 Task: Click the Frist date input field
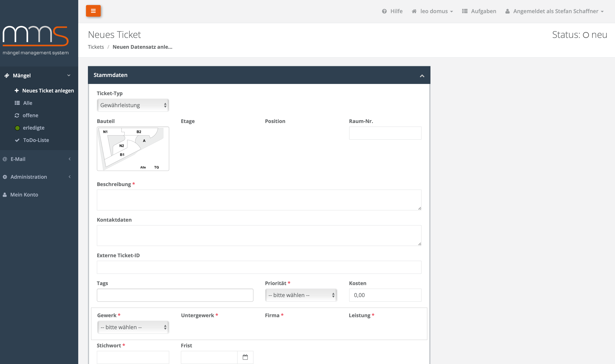(x=209, y=357)
